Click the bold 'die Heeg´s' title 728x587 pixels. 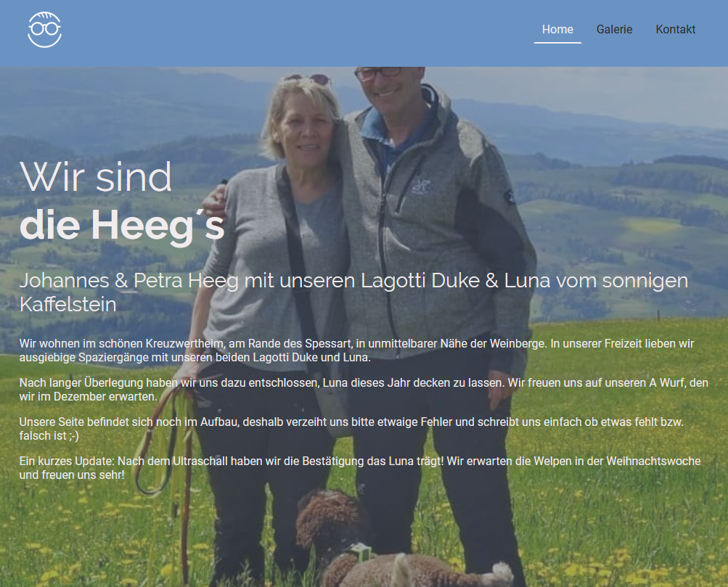pyautogui.click(x=122, y=225)
